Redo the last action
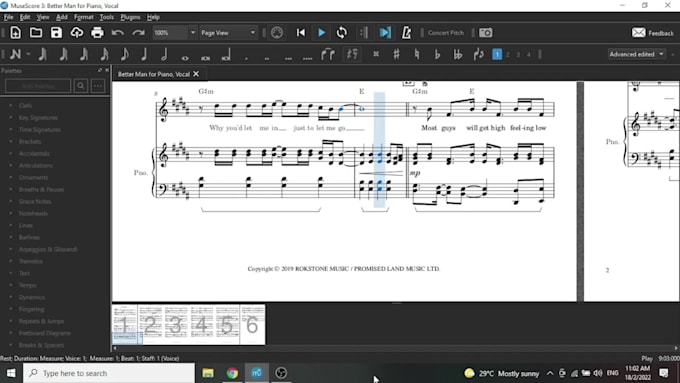The image size is (680, 383). pos(138,33)
